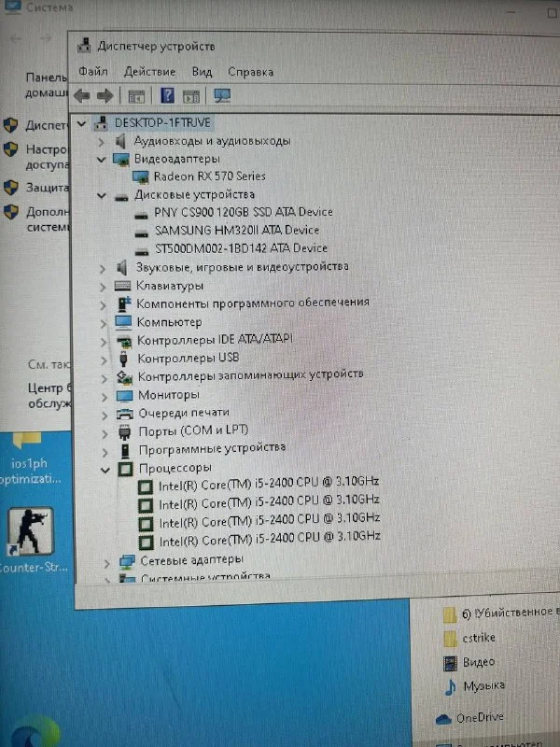Image resolution: width=560 pixels, height=747 pixels.
Task: Open the Файл menu
Action: (93, 71)
